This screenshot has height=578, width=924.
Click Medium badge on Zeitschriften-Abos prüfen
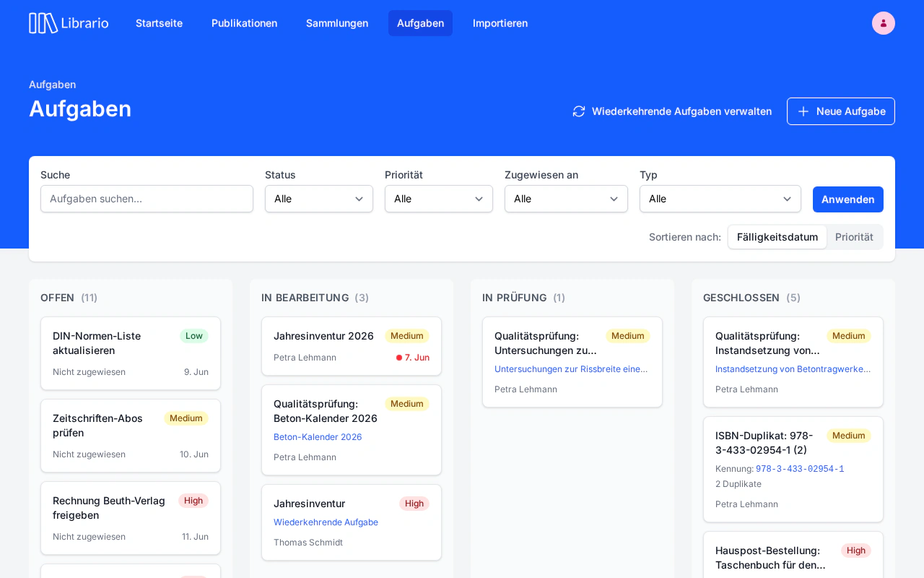click(186, 418)
